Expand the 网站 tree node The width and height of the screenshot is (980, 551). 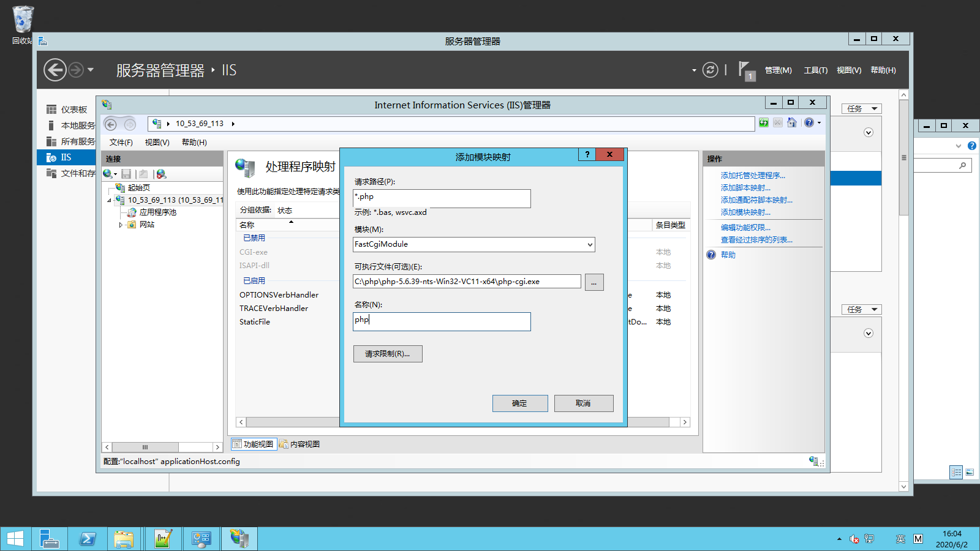pyautogui.click(x=121, y=225)
